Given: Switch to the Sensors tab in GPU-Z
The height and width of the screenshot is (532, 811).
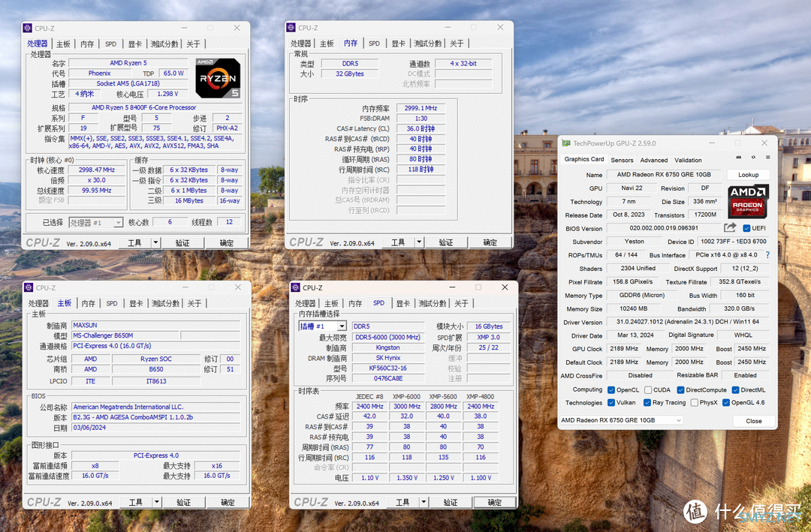Looking at the screenshot, I should [622, 161].
